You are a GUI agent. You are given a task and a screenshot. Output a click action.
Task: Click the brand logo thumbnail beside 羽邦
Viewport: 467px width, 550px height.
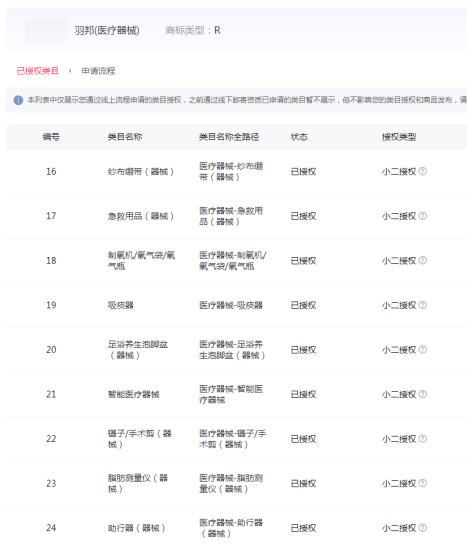(46, 30)
